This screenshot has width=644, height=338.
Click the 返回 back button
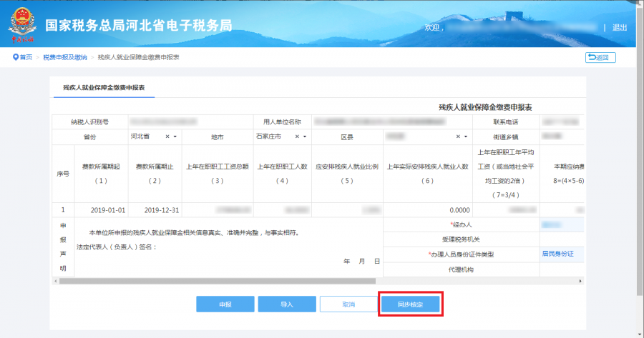tap(600, 57)
